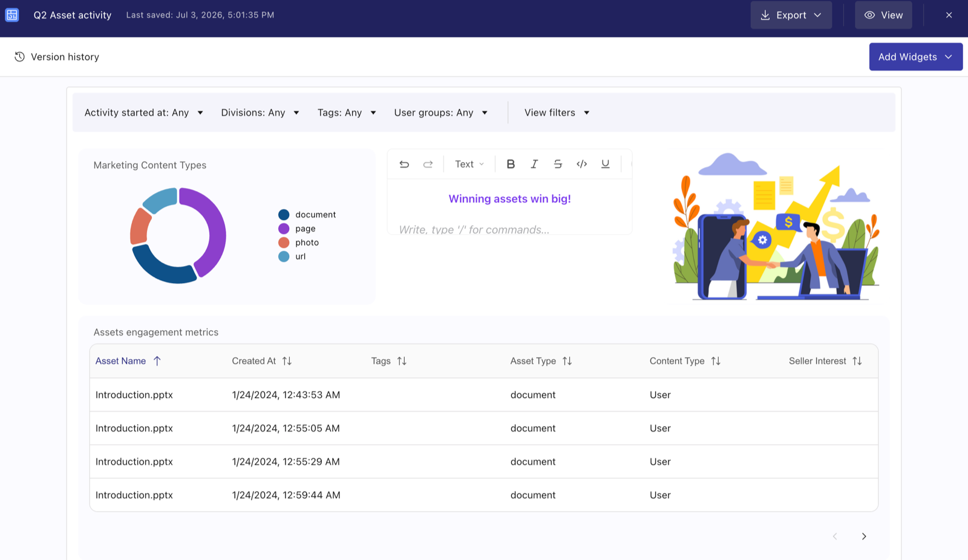968x560 pixels.
Task: Click the 1/24/2024, 12:59:44 AM cell
Action: click(x=286, y=495)
